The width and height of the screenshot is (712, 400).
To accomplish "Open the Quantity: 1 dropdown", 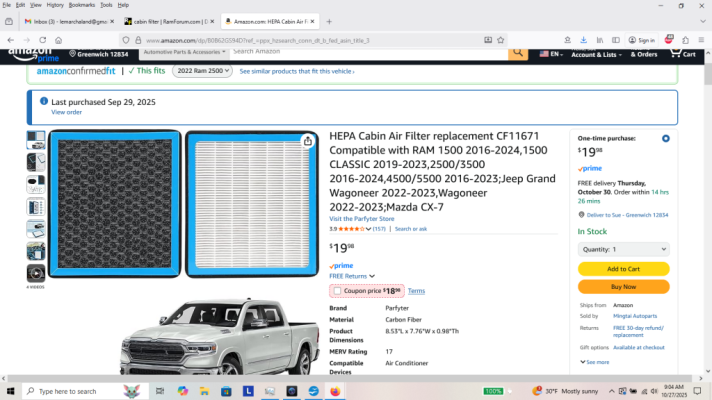I will point(623,249).
